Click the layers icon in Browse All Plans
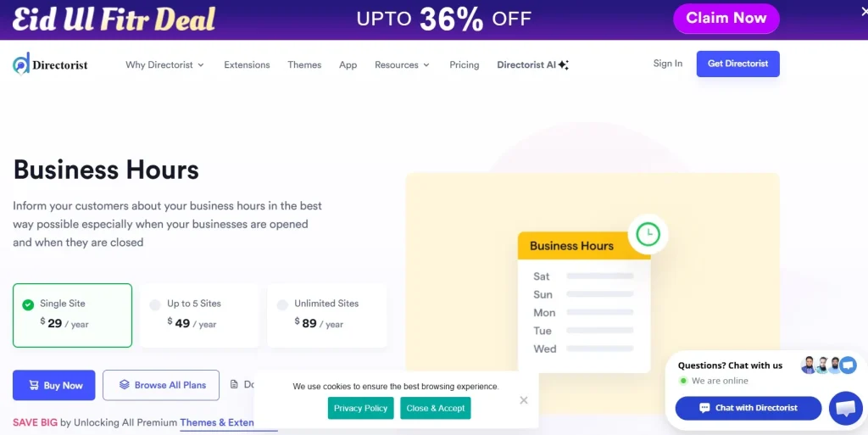This screenshot has width=868, height=435. [124, 385]
